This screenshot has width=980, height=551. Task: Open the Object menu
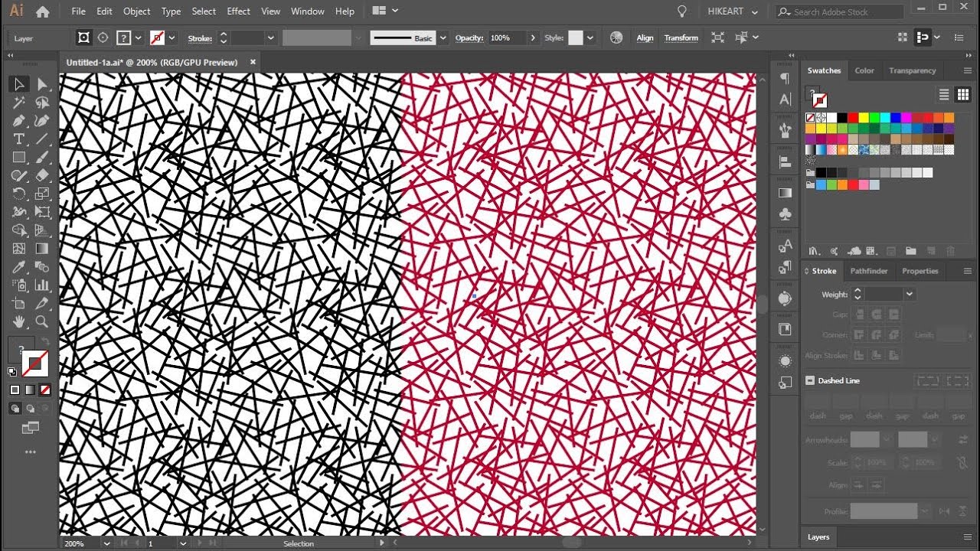click(x=137, y=11)
